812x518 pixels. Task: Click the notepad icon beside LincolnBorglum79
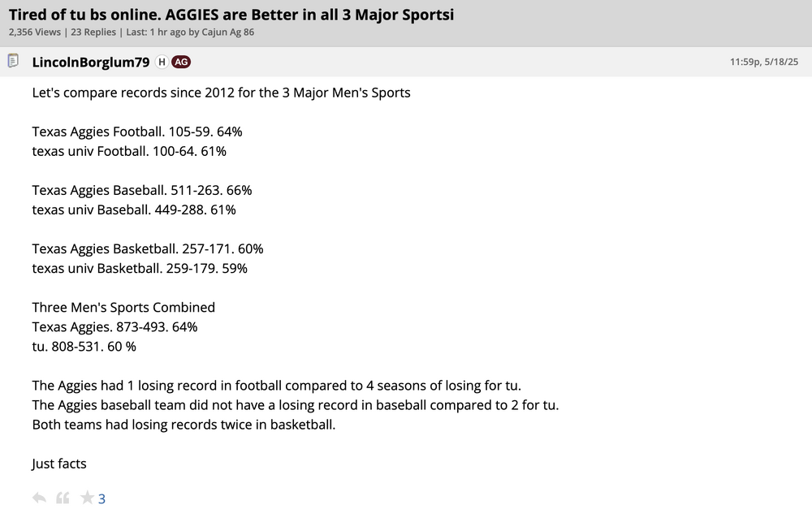(x=13, y=61)
